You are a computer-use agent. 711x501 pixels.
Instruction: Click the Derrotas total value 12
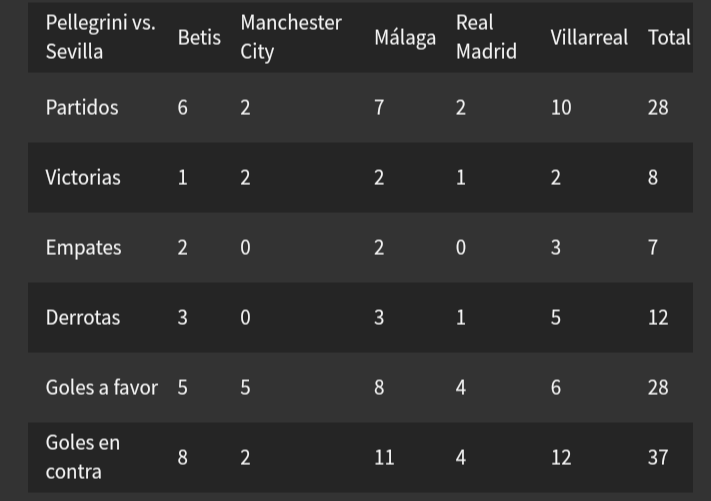(658, 318)
